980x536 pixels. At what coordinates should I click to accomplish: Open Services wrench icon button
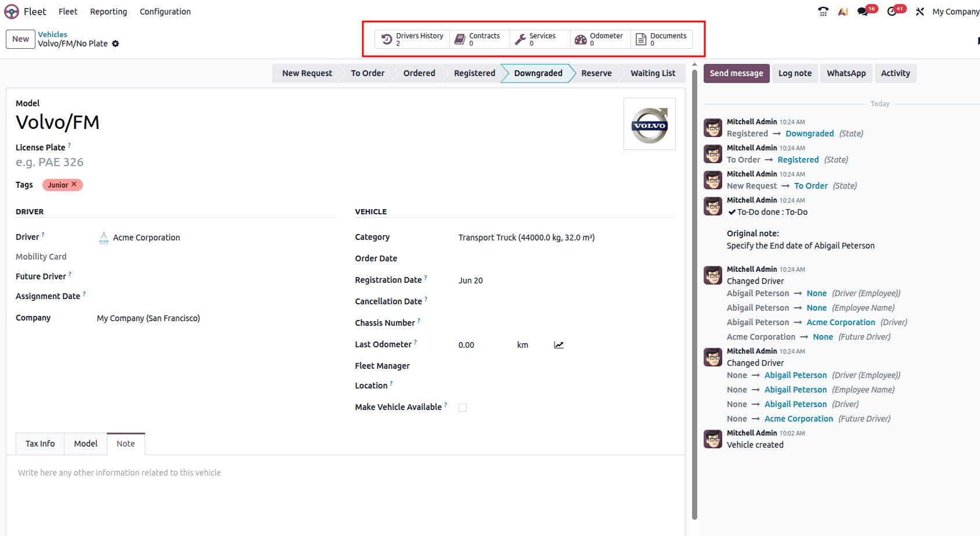pos(520,39)
